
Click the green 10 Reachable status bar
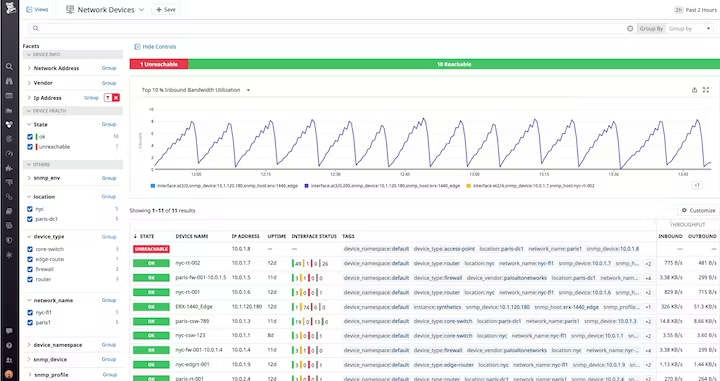[454, 64]
